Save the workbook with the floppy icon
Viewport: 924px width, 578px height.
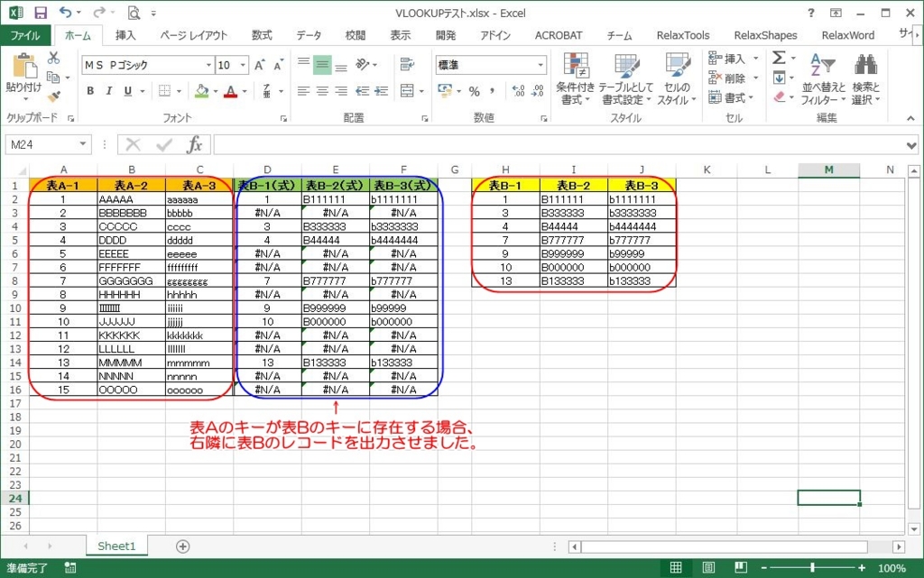[40, 13]
